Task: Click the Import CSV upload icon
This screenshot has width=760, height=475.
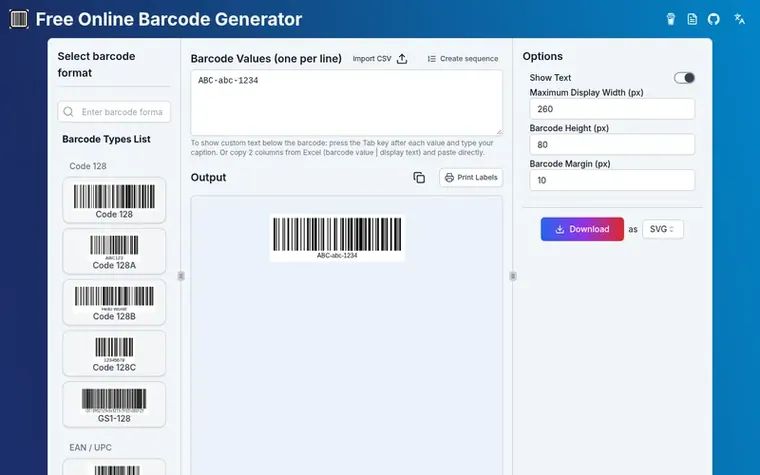Action: [x=402, y=59]
